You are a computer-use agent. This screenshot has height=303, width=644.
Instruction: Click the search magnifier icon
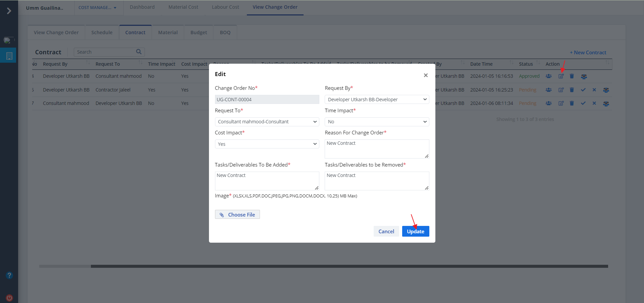coord(139,52)
